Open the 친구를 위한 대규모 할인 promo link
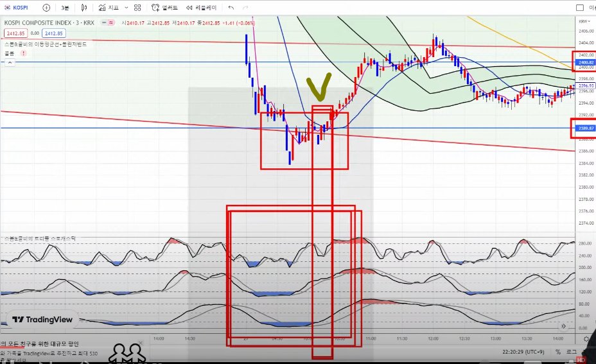The width and height of the screenshot is (596, 364). (40, 344)
